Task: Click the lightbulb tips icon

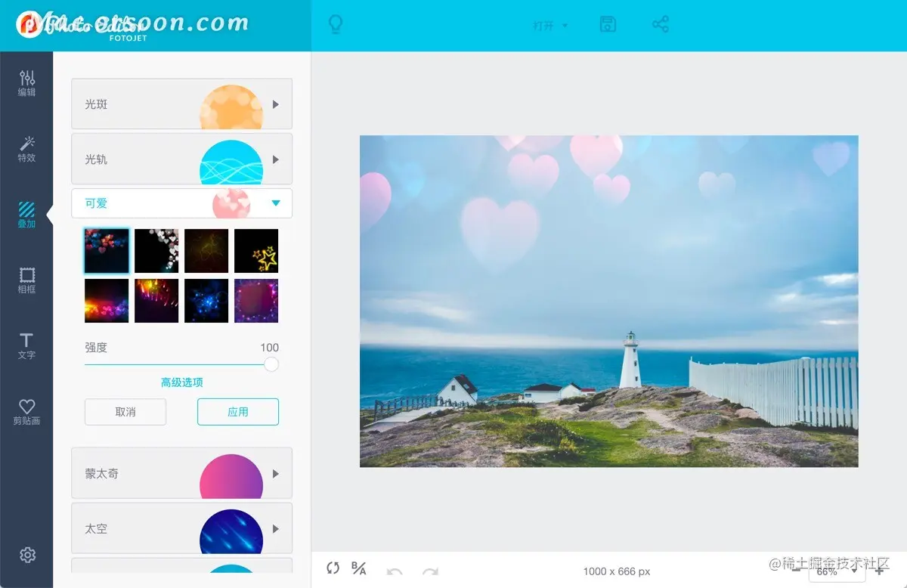Action: (335, 24)
